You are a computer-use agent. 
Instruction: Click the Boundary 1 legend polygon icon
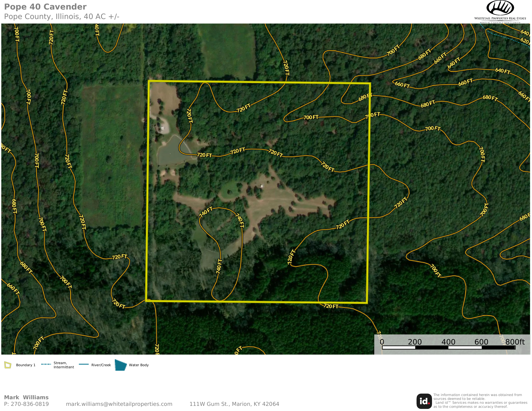click(x=8, y=365)
